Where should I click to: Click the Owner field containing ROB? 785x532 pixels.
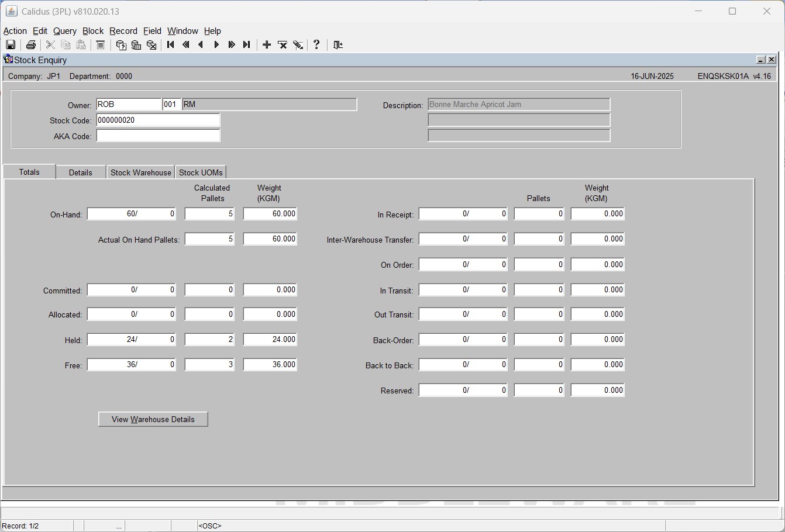point(129,105)
